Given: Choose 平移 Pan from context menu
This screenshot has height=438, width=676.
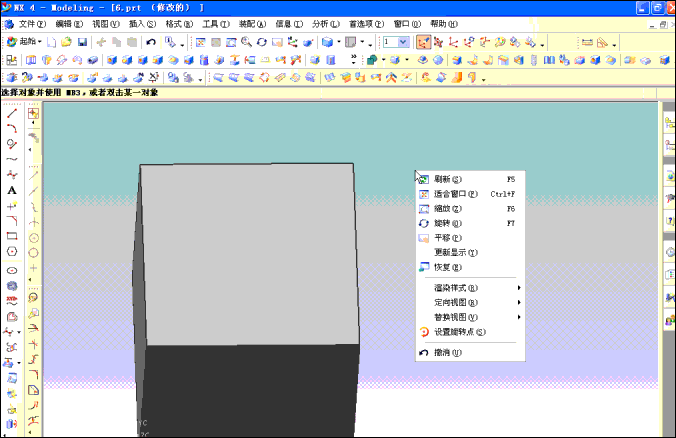Looking at the screenshot, I should (x=470, y=238).
